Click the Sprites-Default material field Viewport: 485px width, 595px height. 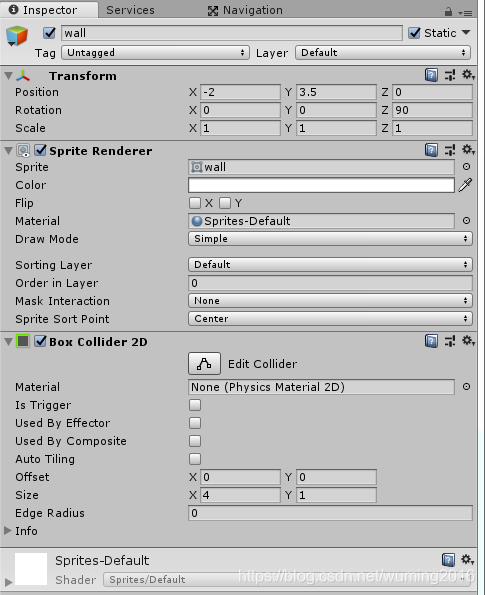pos(321,221)
